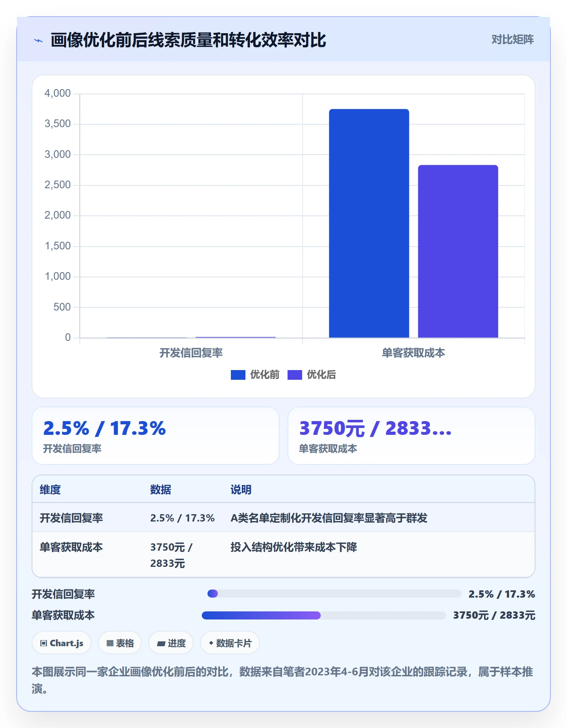This screenshot has height=728, width=567.
Task: Click the 1,000 y-axis label
Action: pyautogui.click(x=58, y=277)
